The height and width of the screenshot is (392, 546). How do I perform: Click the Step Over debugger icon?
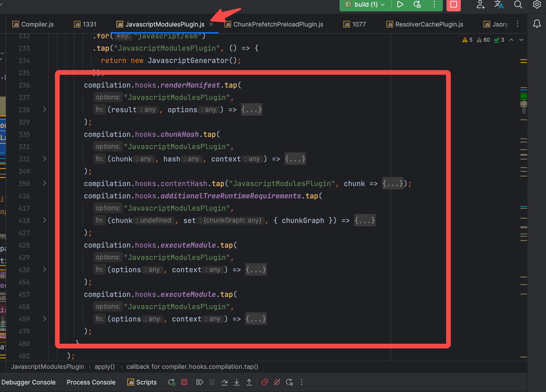tap(224, 382)
